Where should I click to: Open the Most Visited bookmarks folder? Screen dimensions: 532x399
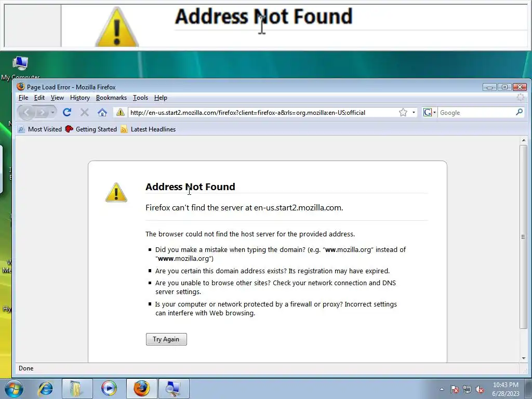[40, 129]
